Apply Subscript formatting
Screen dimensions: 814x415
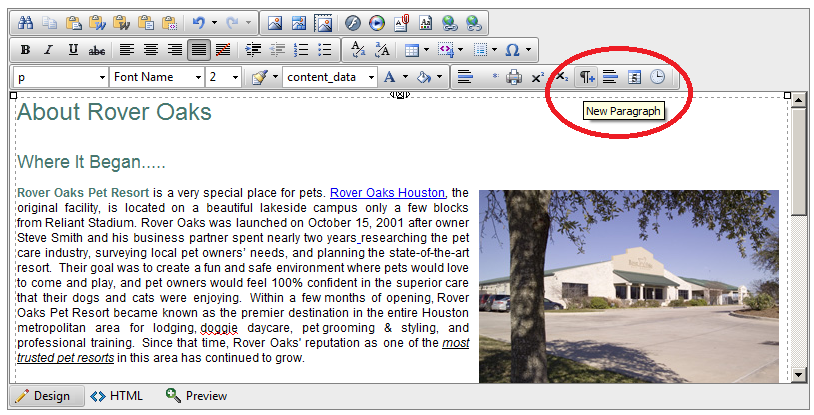pos(562,77)
